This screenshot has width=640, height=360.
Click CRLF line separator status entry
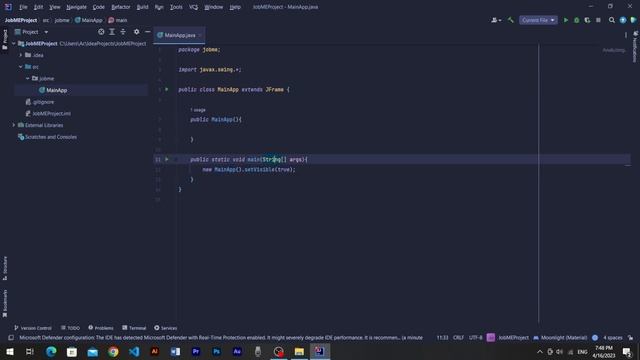(458, 338)
